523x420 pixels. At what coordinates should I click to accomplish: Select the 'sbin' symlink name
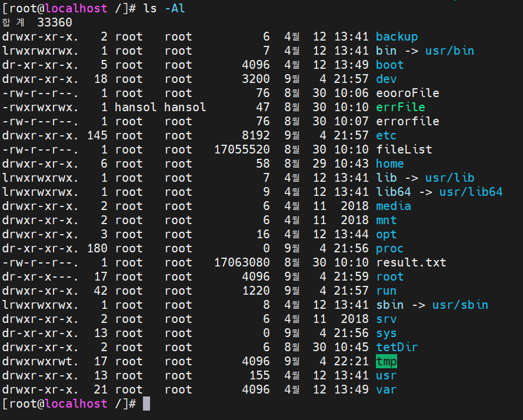click(389, 305)
